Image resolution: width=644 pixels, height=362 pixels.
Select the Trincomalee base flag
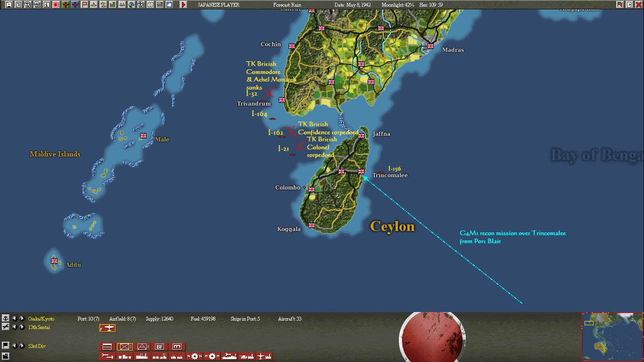361,172
